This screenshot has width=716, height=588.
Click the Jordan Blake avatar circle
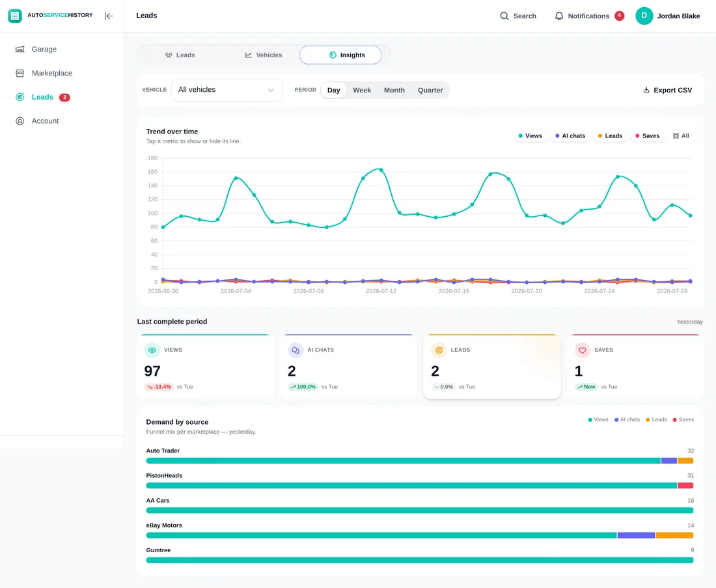coord(644,16)
